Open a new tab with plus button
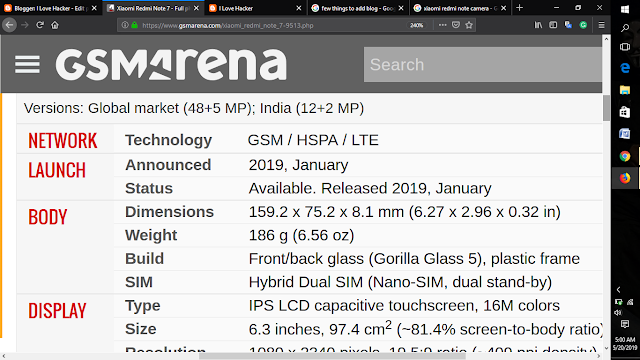The height and width of the screenshot is (360, 640). click(x=519, y=8)
